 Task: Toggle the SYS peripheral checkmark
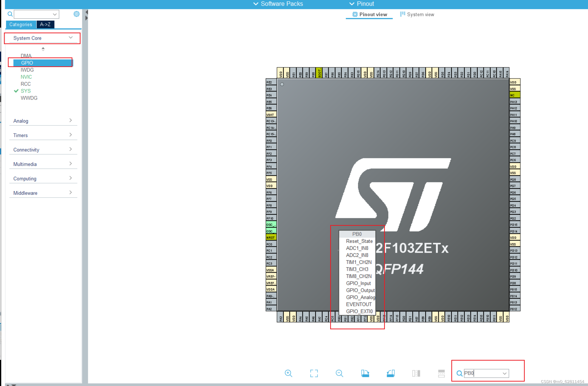pos(16,91)
